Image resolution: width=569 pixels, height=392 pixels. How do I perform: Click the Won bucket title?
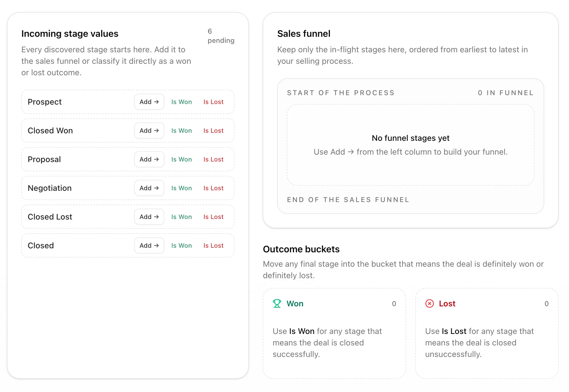tap(295, 303)
